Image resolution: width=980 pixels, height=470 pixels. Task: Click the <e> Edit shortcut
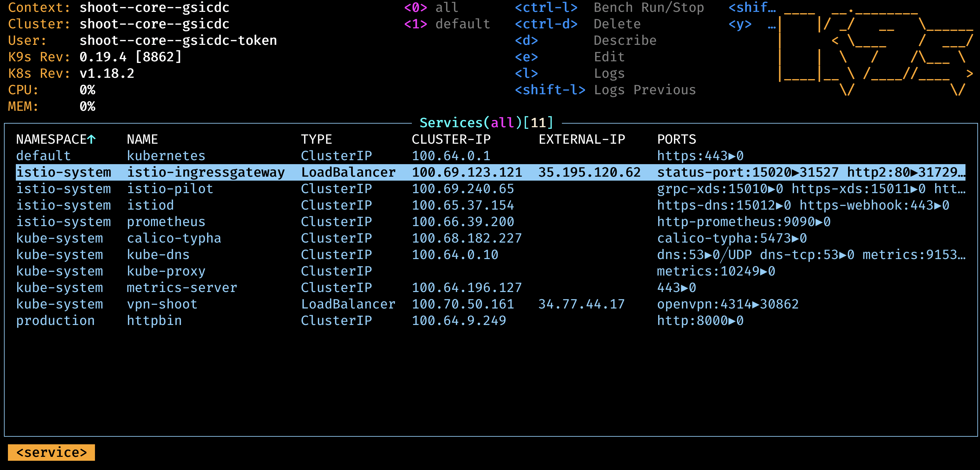pyautogui.click(x=569, y=57)
